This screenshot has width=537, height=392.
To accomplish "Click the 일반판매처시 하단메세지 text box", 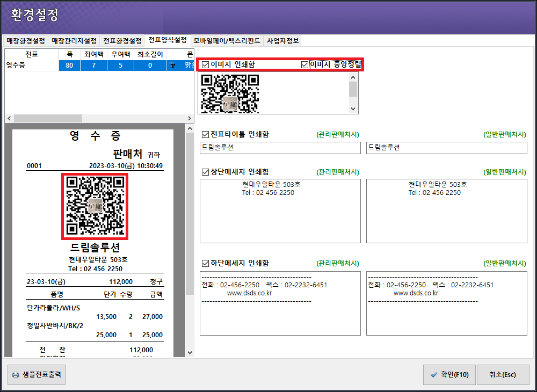I will point(447,303).
